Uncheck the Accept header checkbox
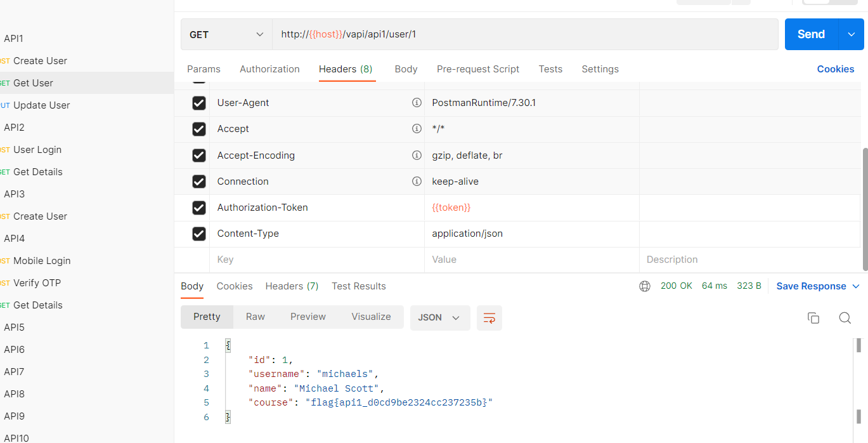Screen dimensions: 868x443 (199, 129)
